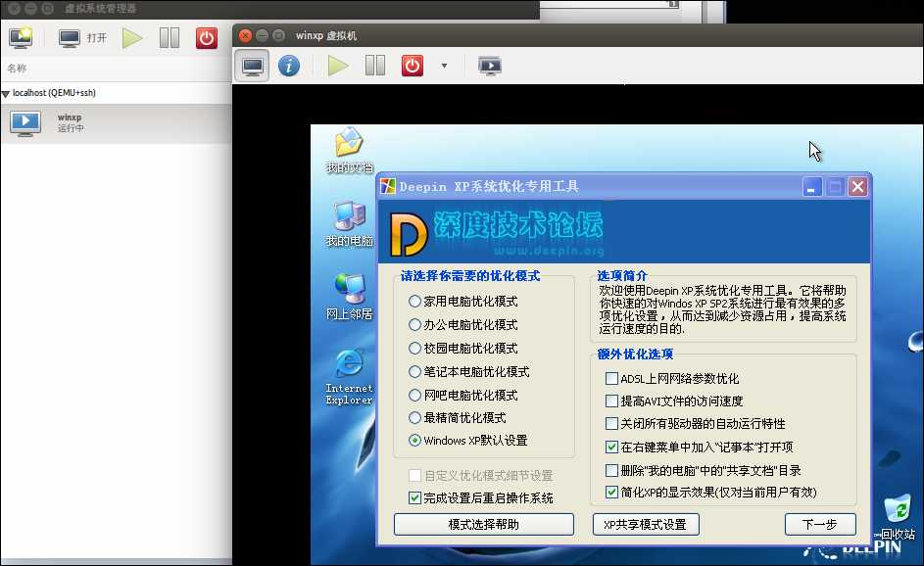Screen dimensions: 924x566
Task: Close the Deepin XP tool window
Action: (x=858, y=187)
